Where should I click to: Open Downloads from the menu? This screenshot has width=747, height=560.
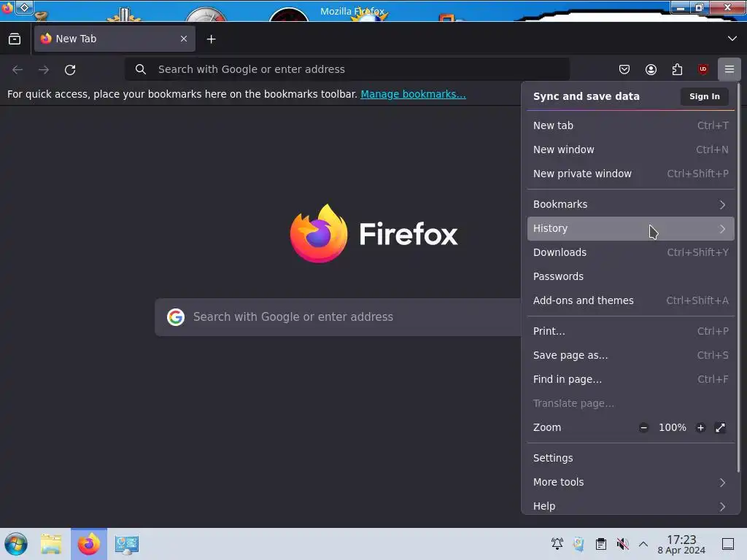point(631,252)
